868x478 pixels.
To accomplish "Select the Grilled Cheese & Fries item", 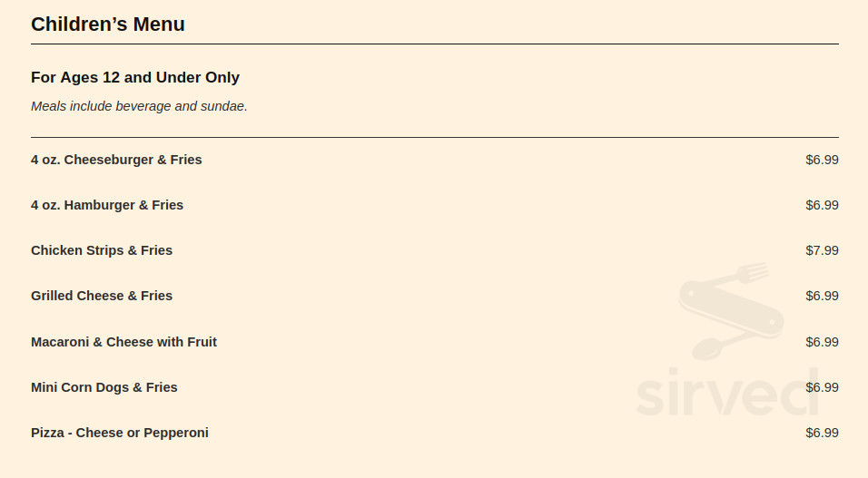I will pos(102,296).
